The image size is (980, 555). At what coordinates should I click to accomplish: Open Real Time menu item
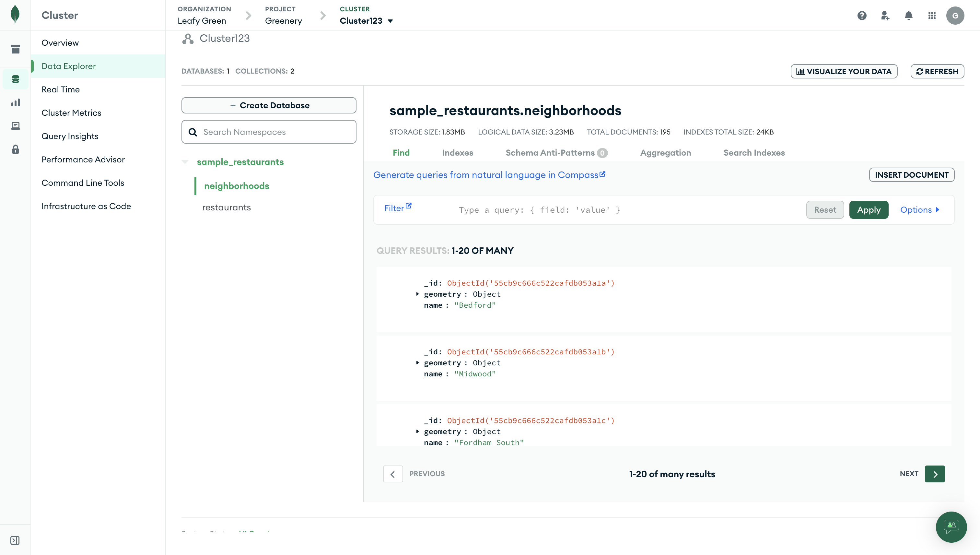98,89
